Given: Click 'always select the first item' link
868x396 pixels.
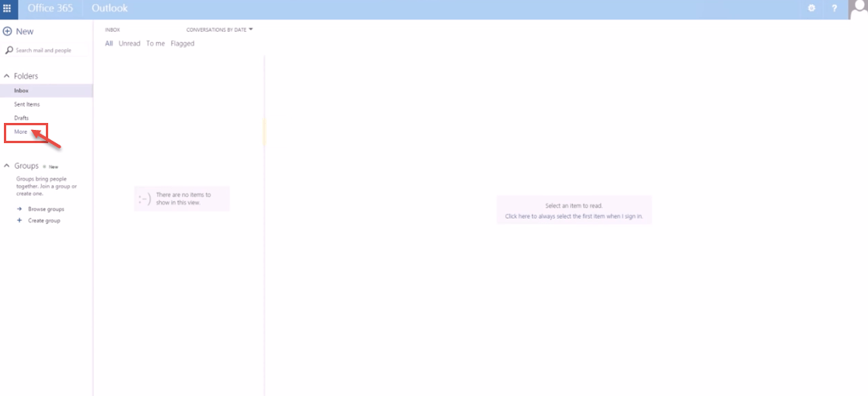Looking at the screenshot, I should click(x=574, y=216).
